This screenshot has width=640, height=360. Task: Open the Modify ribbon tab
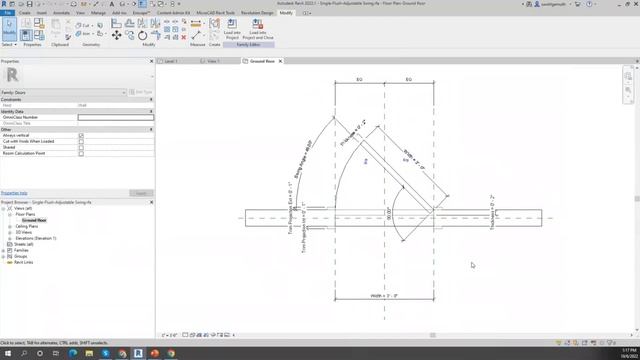tap(286, 13)
